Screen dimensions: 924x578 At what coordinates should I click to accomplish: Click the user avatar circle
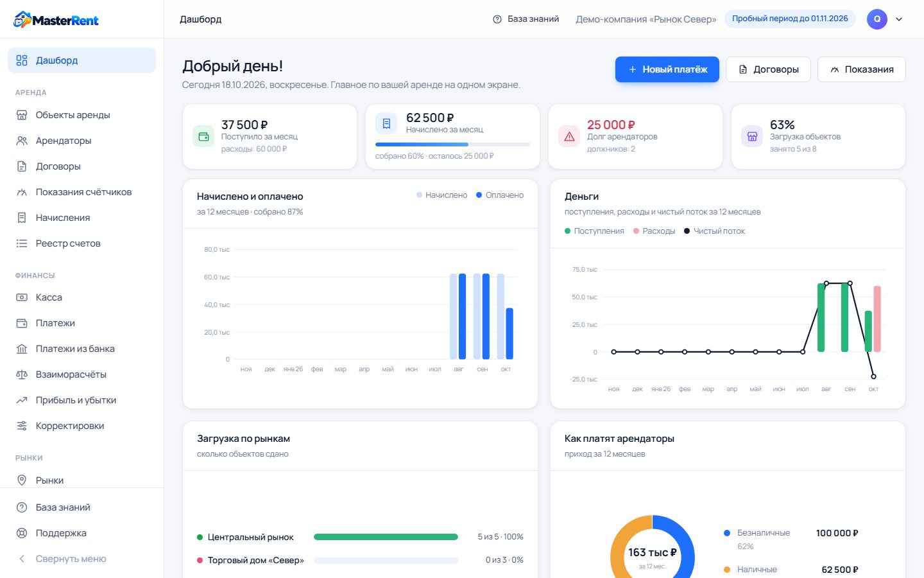tap(877, 19)
